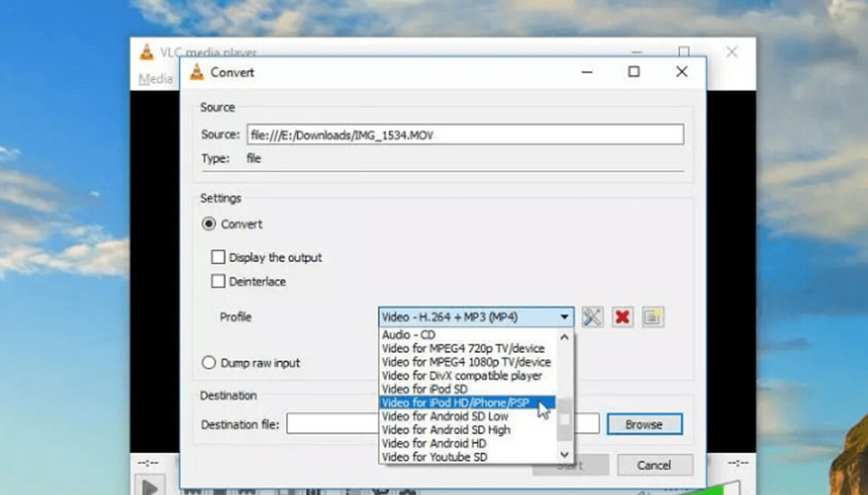Select the Dump raw input option
Viewport: 868px width, 495px height.
[209, 363]
